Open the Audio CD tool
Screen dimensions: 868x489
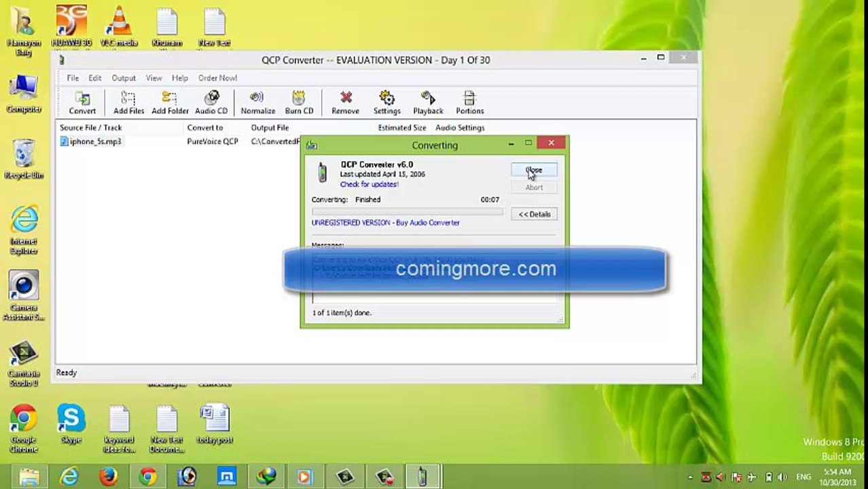211,103
